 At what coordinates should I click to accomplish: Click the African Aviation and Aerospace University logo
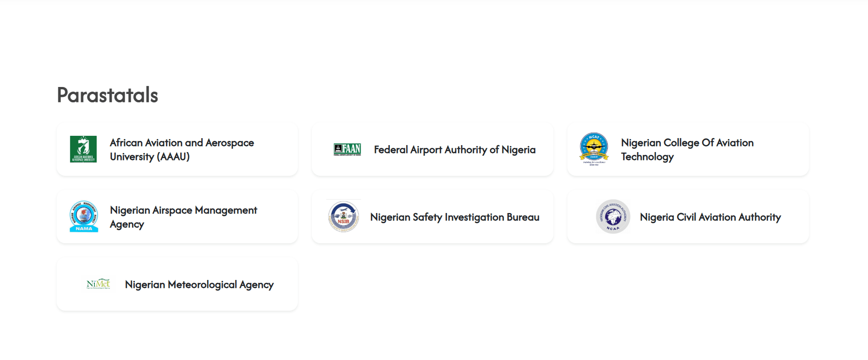(x=83, y=149)
